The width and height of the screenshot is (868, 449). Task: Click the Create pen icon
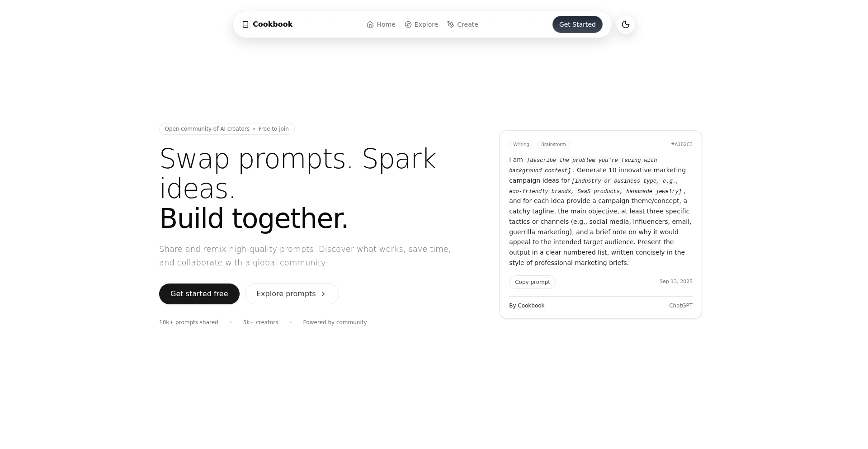point(451,24)
